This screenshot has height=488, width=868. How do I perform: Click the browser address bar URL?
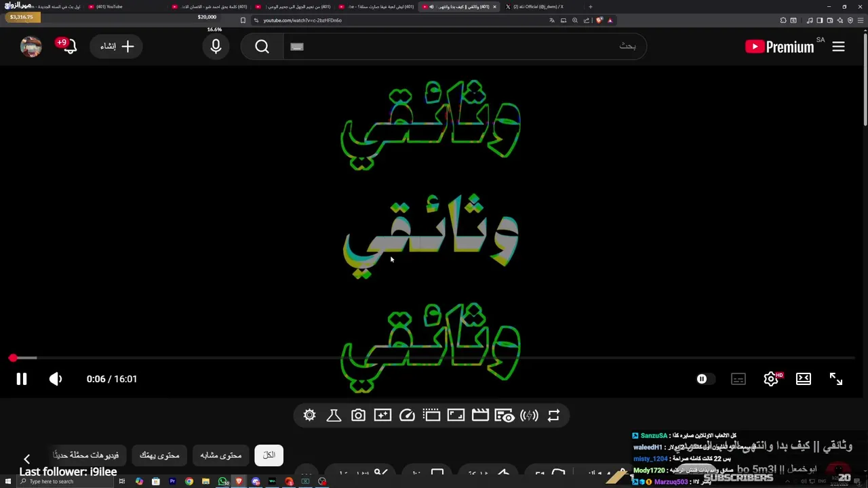click(x=302, y=20)
